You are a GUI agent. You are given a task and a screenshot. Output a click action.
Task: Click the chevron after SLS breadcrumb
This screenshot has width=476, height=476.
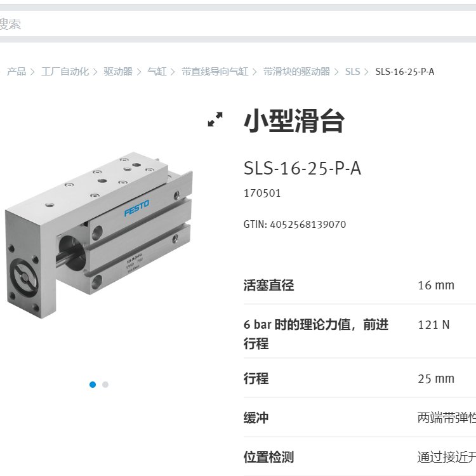[366, 72]
